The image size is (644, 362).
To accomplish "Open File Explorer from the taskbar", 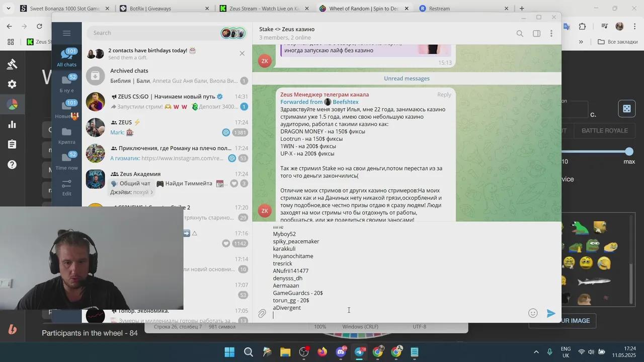I will point(285,352).
